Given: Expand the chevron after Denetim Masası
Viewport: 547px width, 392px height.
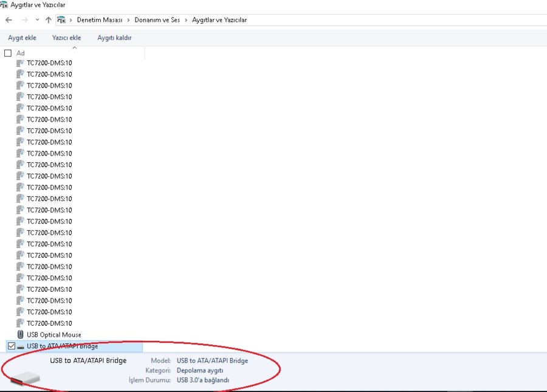Looking at the screenshot, I should coord(128,20).
